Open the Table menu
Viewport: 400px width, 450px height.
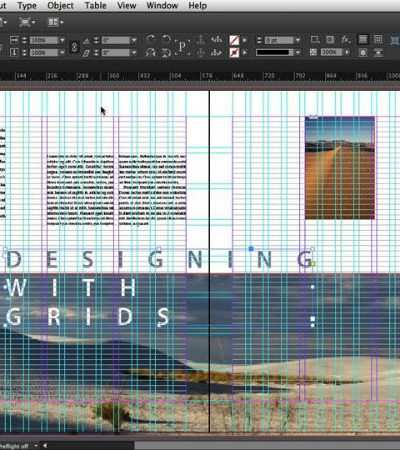95,6
